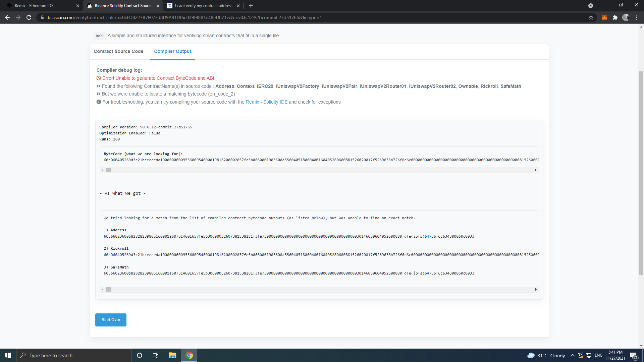Screen dimensions: 644x362
Task: Open the Remix - Solidity IDE link
Action: point(266,102)
